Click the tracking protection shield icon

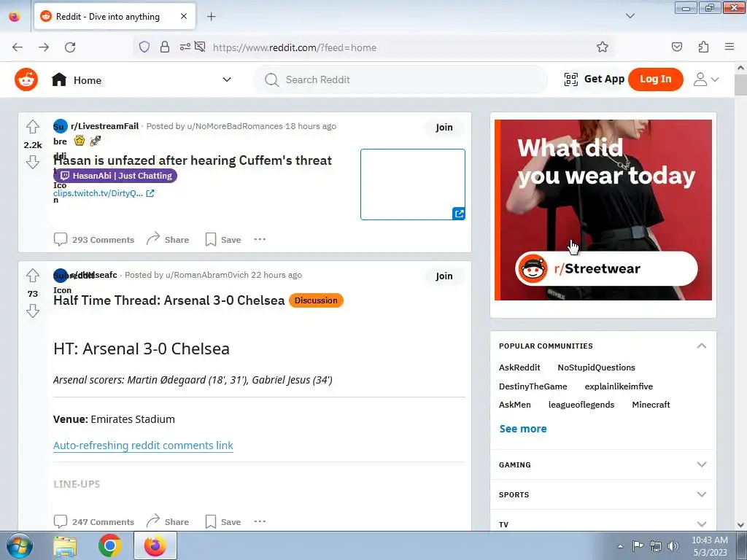click(144, 47)
